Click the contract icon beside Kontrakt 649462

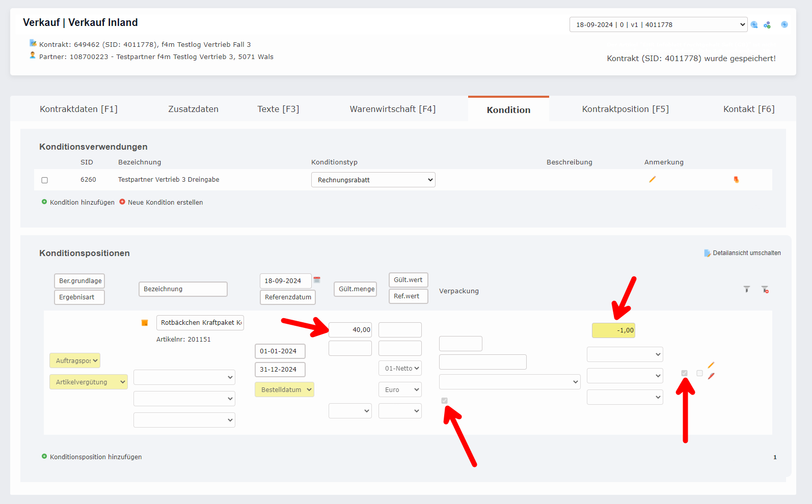33,43
